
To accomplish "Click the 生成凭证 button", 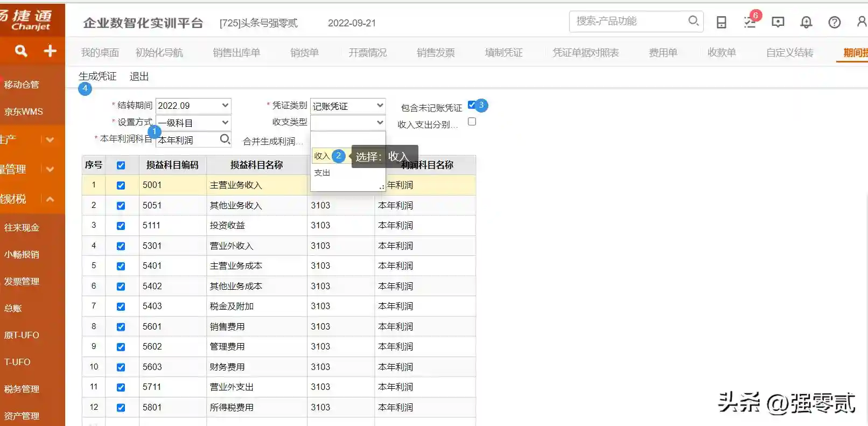I will pos(97,76).
